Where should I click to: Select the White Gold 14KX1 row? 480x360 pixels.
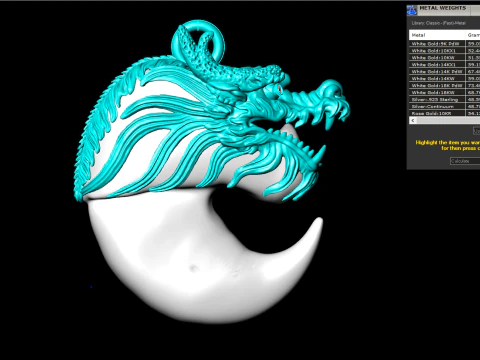(x=445, y=65)
